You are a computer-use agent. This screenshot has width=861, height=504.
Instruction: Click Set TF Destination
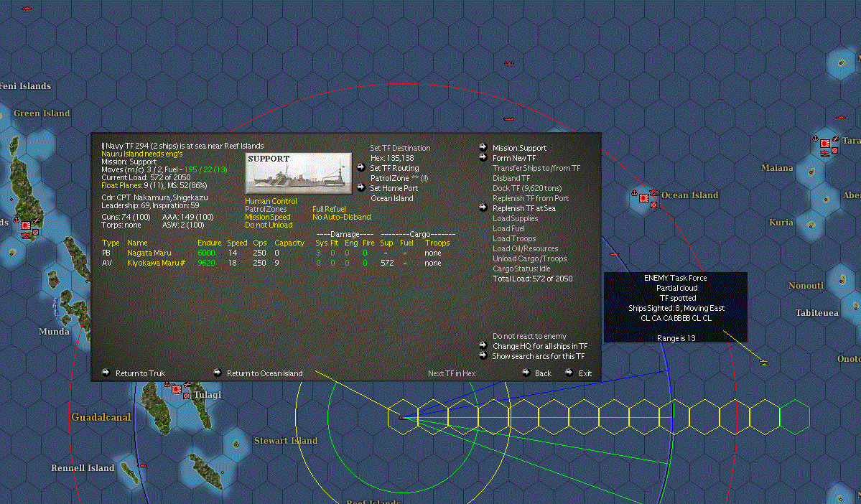[400, 148]
